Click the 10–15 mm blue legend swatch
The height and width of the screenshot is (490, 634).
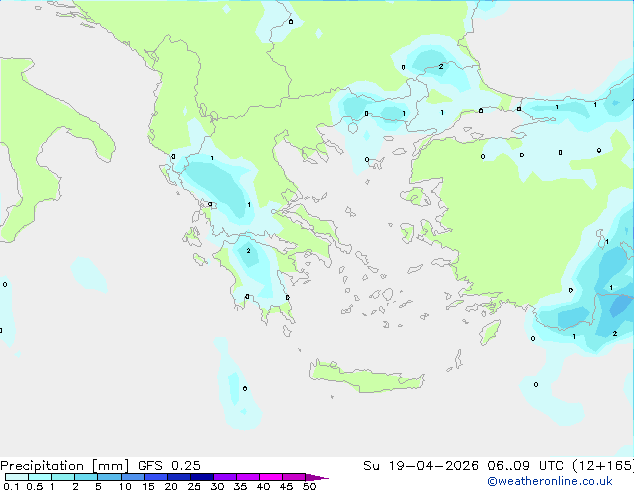tap(132, 477)
